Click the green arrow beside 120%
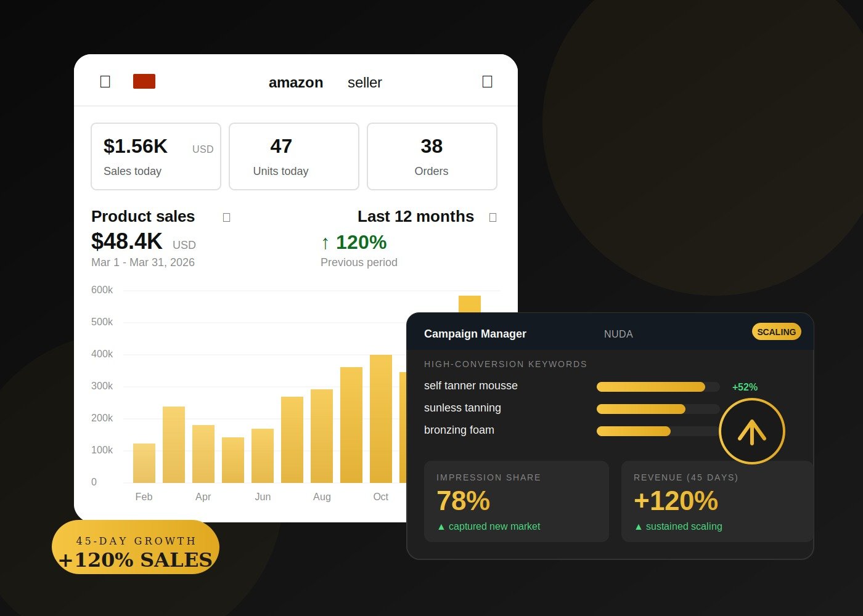The image size is (863, 616). (325, 243)
